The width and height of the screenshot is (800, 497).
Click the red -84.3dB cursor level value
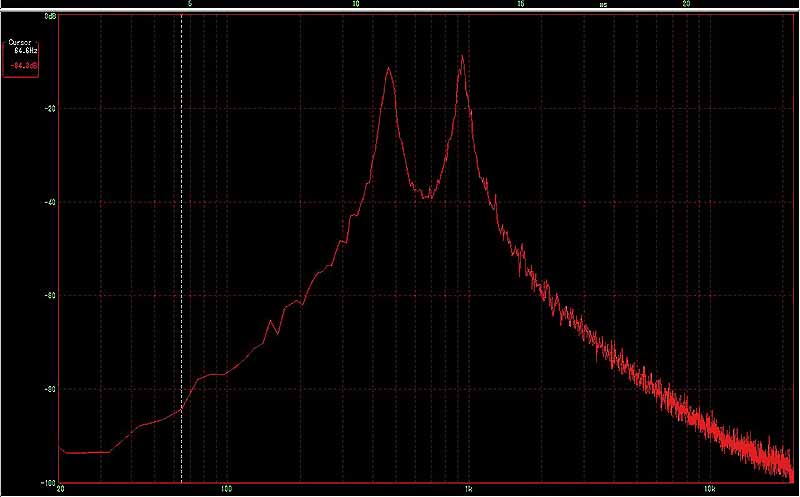pyautogui.click(x=24, y=66)
